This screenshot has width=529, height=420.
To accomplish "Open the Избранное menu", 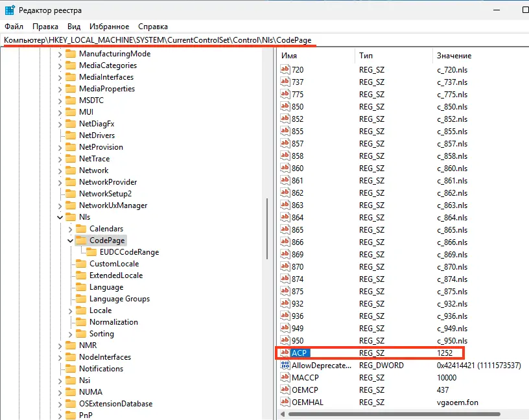I will pyautogui.click(x=109, y=27).
